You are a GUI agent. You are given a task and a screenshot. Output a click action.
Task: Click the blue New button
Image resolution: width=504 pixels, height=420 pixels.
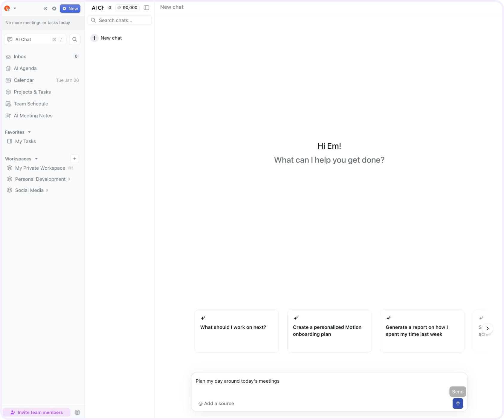pyautogui.click(x=70, y=9)
